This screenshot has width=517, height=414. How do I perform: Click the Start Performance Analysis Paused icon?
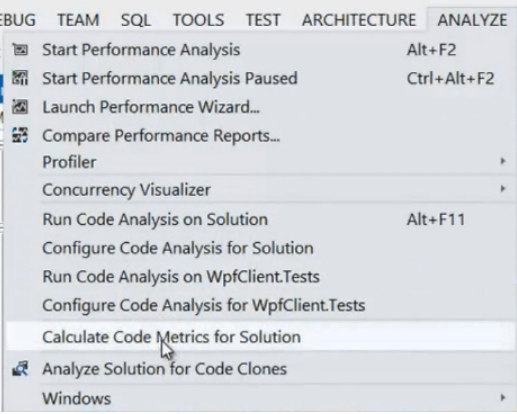point(20,78)
